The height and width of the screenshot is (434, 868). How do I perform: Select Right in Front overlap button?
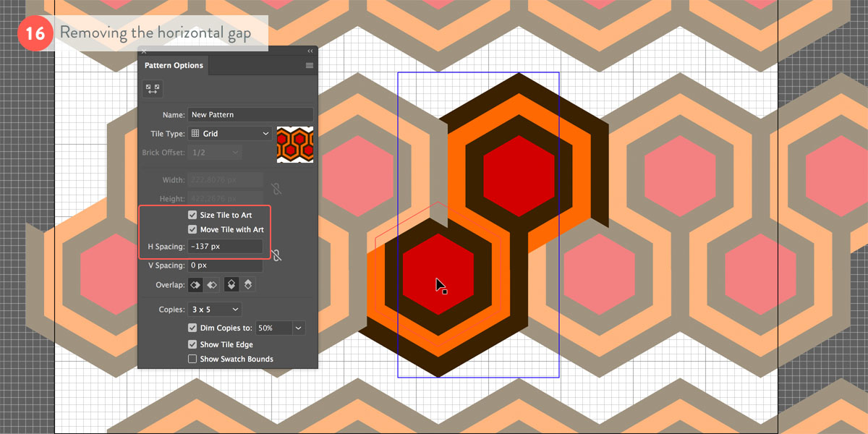point(212,285)
